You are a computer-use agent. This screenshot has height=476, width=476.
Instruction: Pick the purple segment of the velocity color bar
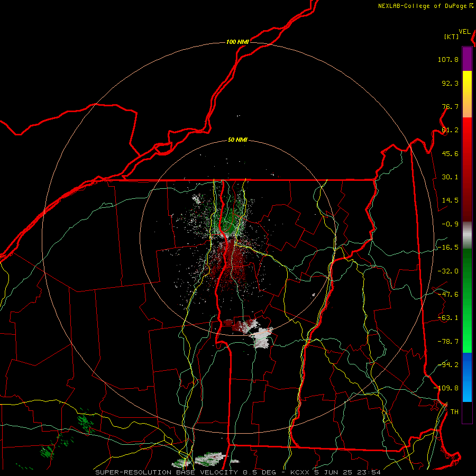pos(467,59)
